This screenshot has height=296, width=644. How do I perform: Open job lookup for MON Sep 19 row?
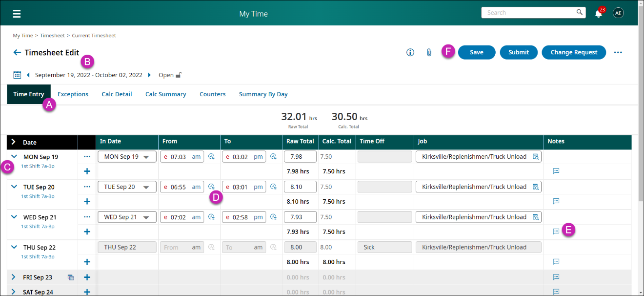click(x=535, y=157)
